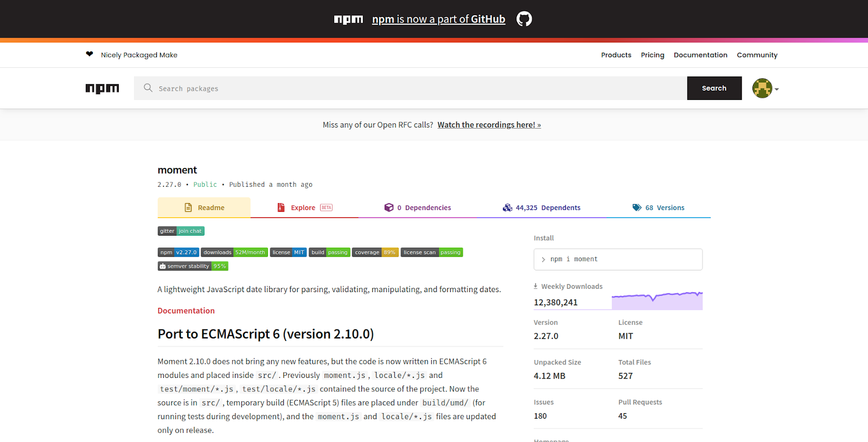Screen dimensions: 868x442
Task: Click the npm logo in top banner
Action: click(x=348, y=20)
